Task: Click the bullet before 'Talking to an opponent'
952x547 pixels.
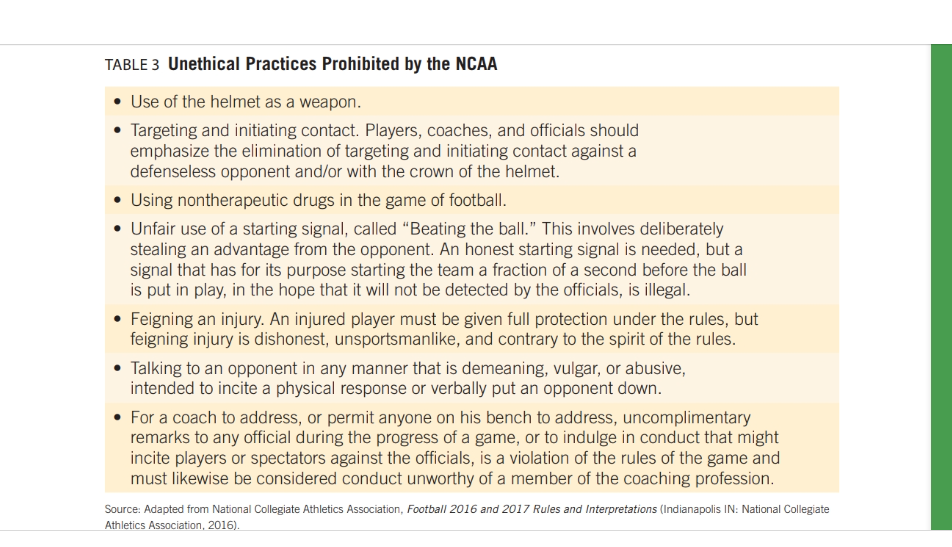Action: tap(118, 368)
